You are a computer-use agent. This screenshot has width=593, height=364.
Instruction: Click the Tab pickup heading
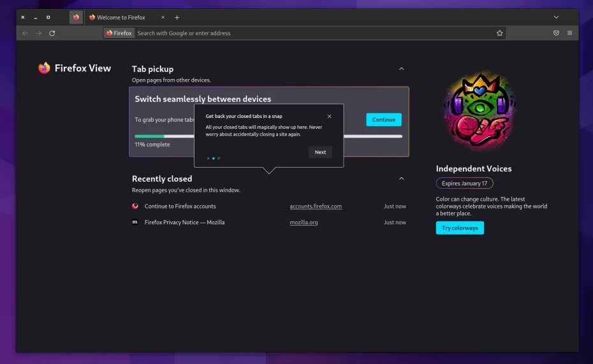tap(153, 69)
